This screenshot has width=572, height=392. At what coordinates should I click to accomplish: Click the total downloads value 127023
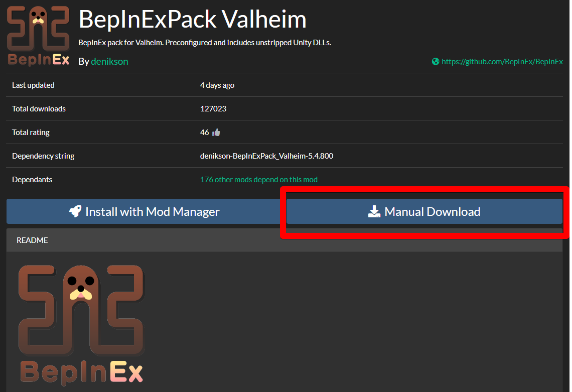pyautogui.click(x=213, y=109)
